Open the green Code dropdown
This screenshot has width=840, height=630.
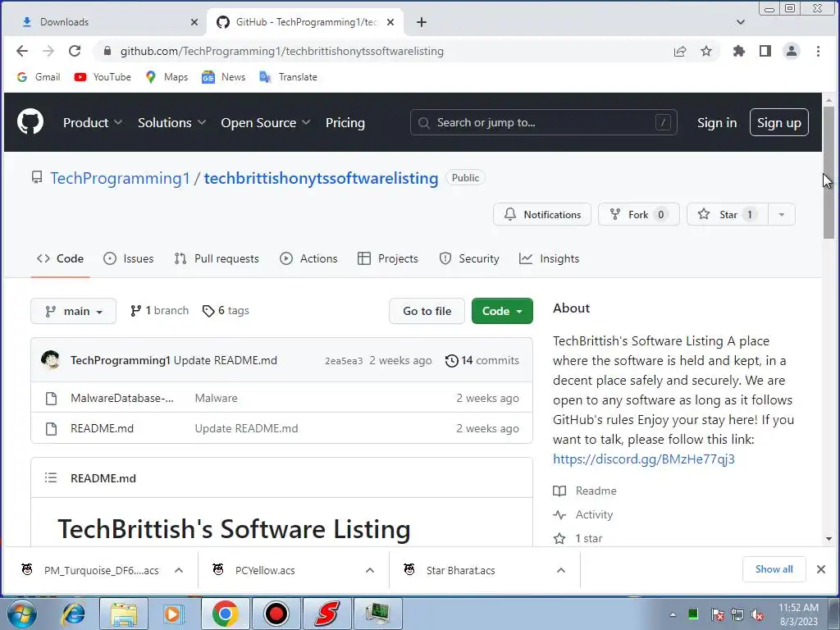point(502,311)
